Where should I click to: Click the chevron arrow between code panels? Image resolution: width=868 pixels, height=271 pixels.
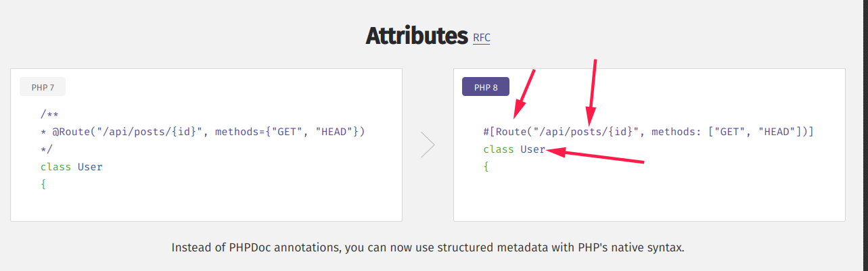pyautogui.click(x=428, y=145)
